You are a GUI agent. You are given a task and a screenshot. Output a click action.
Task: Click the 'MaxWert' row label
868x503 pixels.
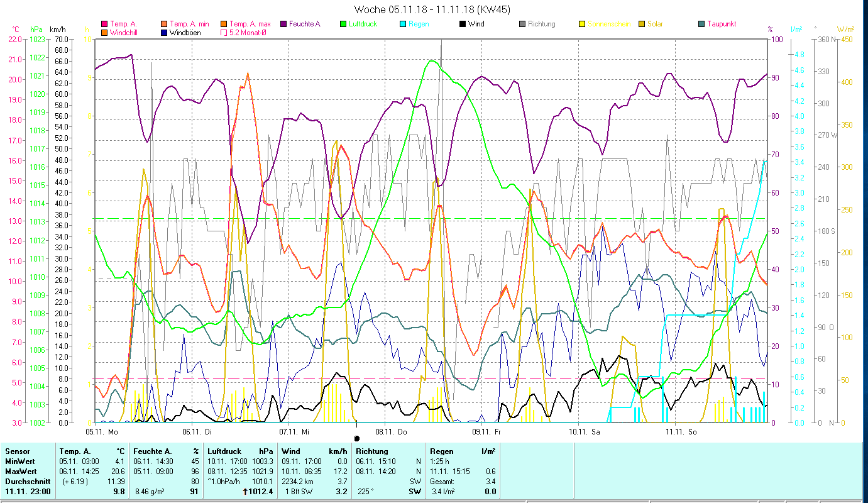tap(20, 472)
